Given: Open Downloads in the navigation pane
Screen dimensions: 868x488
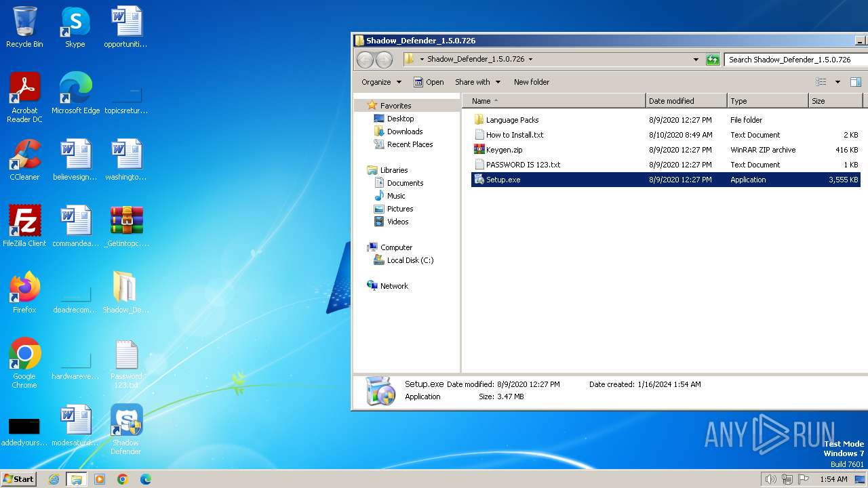Looking at the screenshot, I should [405, 131].
